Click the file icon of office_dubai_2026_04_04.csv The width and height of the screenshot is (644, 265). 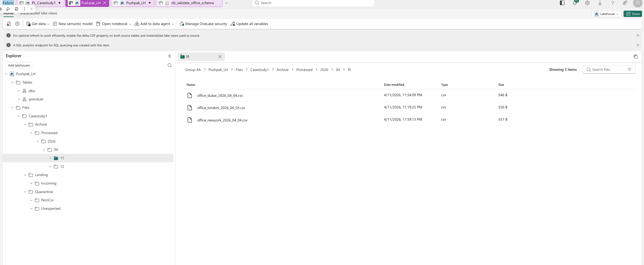(x=190, y=95)
